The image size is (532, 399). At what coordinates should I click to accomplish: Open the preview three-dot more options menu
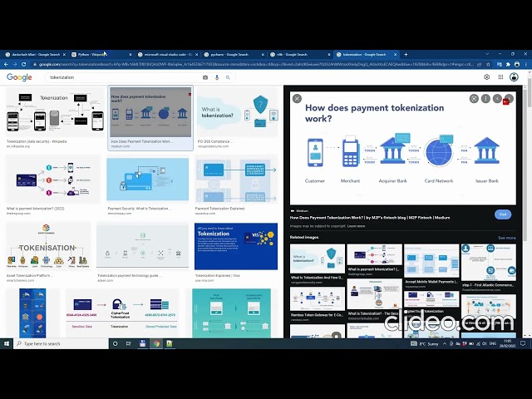485,98
